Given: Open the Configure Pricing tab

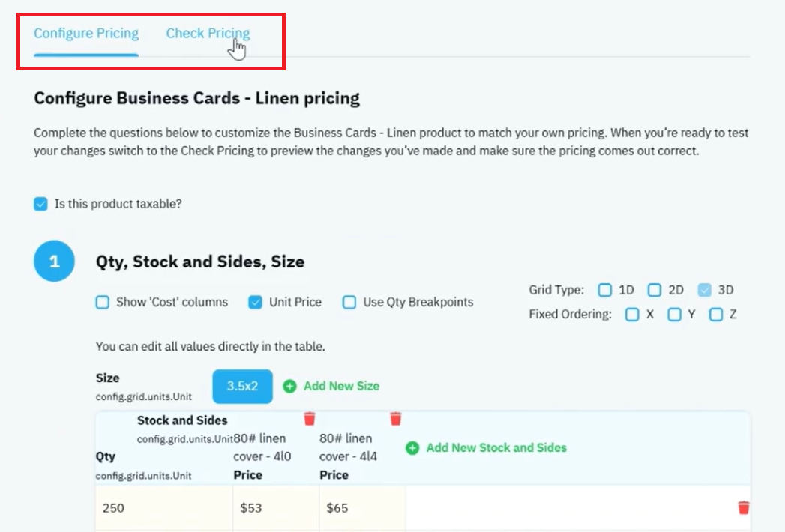Looking at the screenshot, I should [x=86, y=33].
